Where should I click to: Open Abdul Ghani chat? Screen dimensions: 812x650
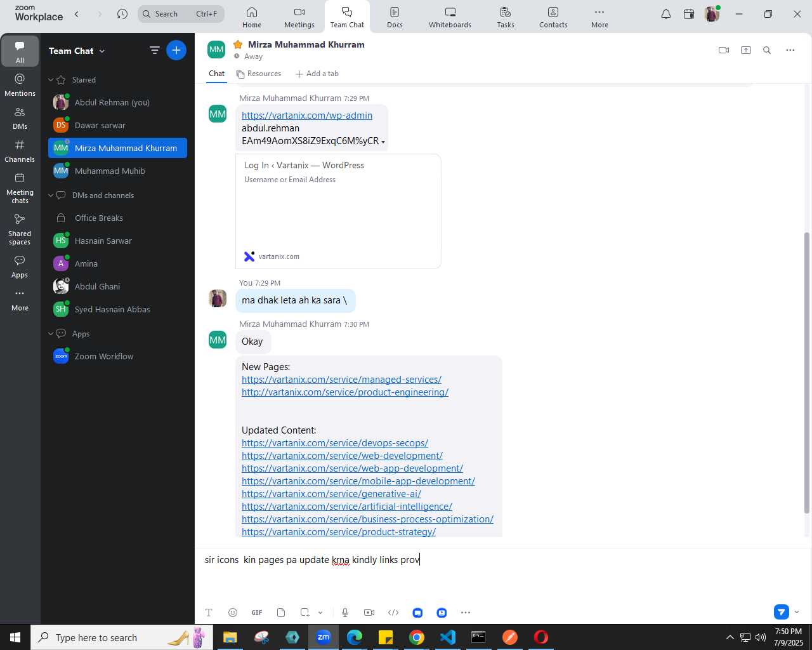(x=117, y=286)
